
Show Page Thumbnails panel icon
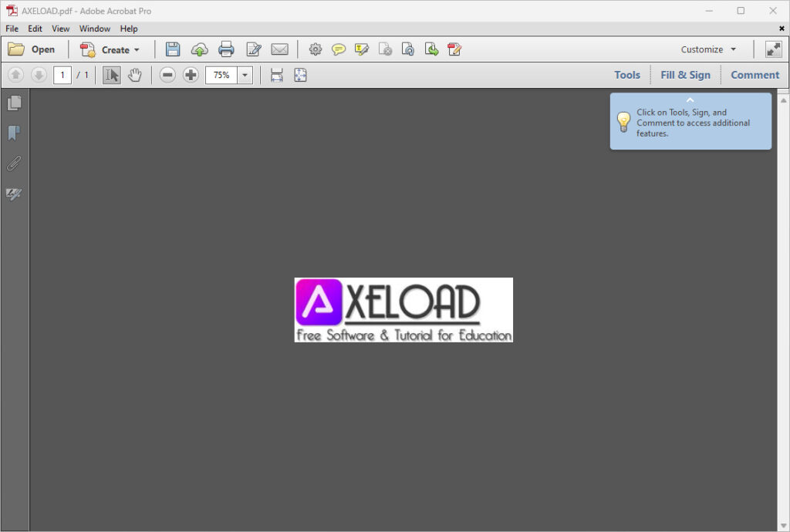(15, 103)
